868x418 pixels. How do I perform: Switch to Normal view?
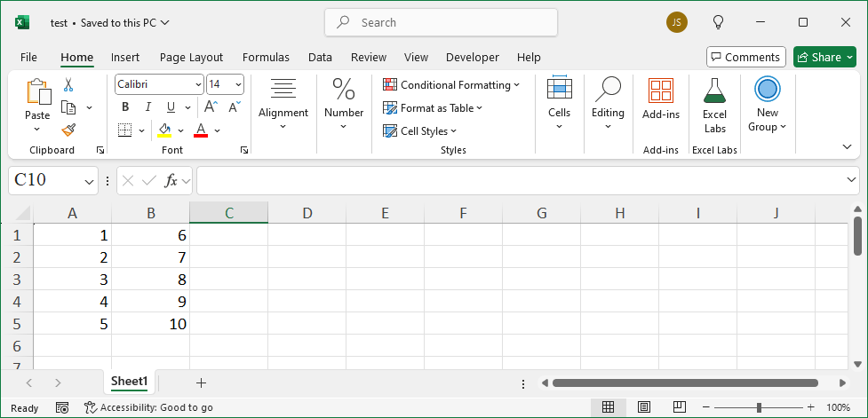point(608,408)
